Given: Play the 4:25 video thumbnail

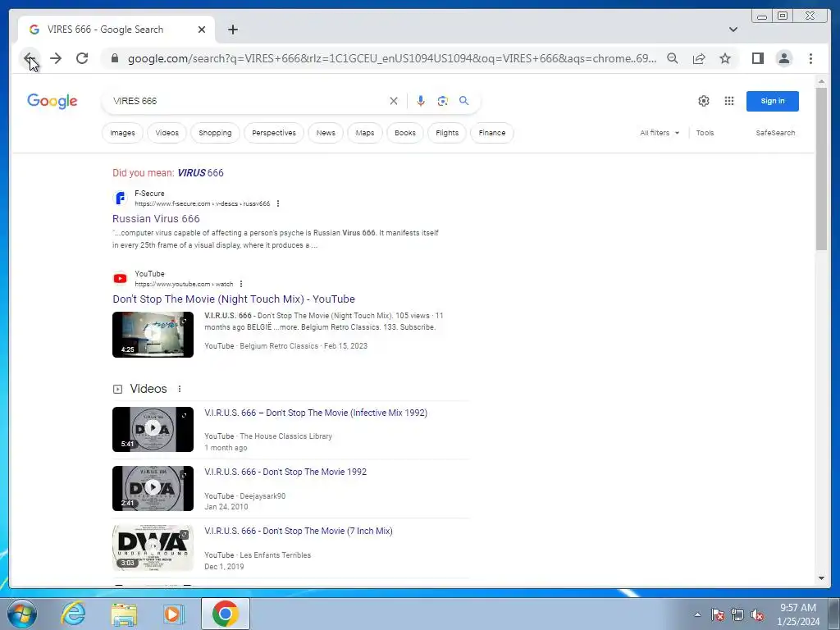Looking at the screenshot, I should click(153, 335).
